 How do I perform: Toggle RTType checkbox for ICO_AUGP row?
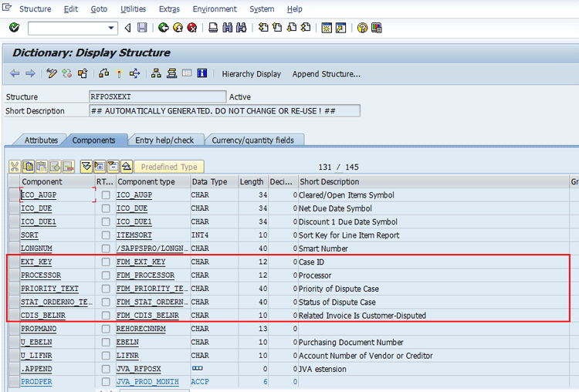pos(106,195)
